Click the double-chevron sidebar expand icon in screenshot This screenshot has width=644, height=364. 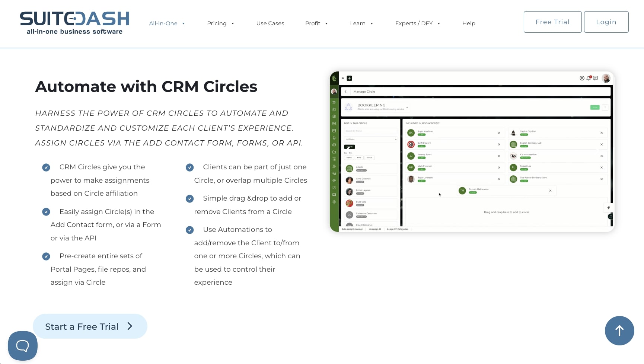tap(343, 78)
